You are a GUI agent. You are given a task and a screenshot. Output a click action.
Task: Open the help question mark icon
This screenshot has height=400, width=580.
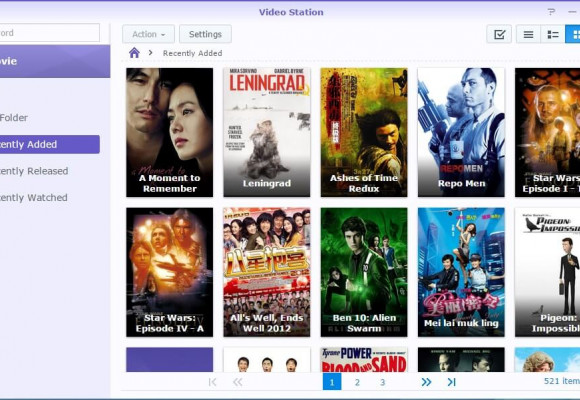pos(551,12)
